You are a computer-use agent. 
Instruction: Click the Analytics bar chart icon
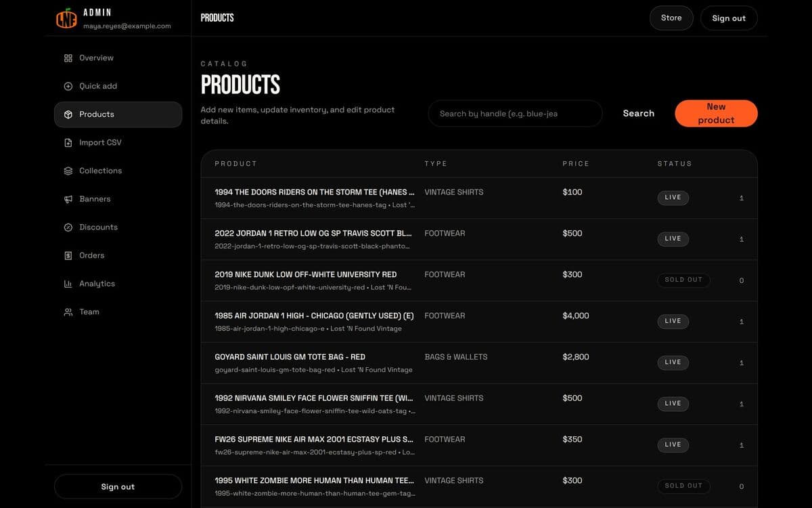coord(68,284)
